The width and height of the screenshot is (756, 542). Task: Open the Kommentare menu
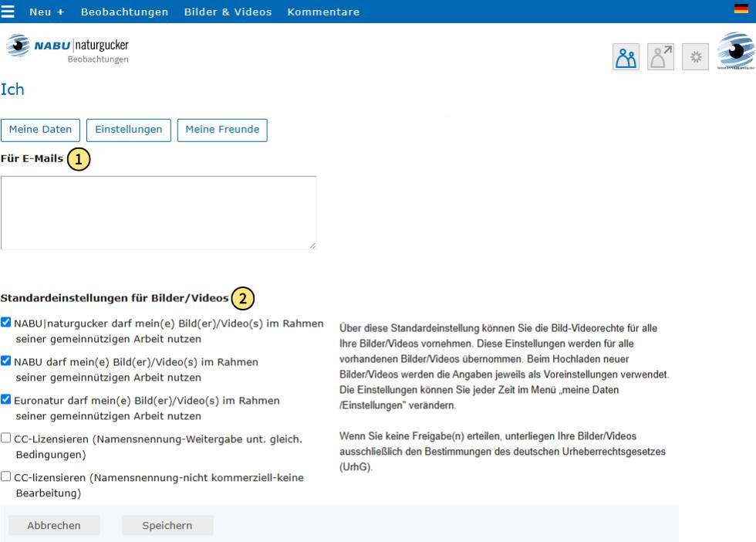point(323,12)
